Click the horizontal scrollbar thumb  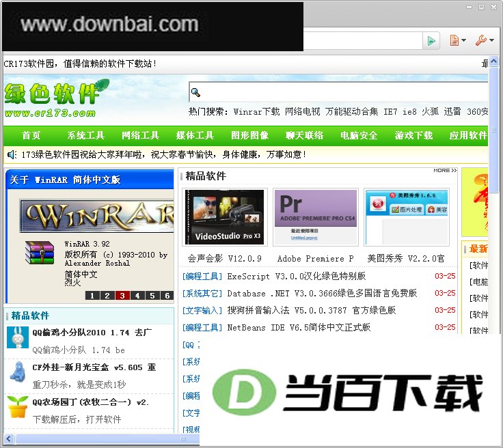coord(108,438)
